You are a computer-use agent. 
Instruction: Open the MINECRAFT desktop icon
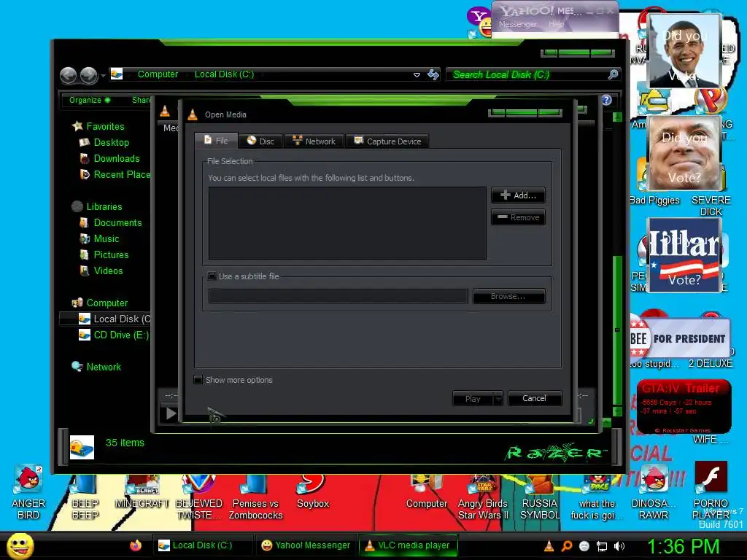pos(142,492)
